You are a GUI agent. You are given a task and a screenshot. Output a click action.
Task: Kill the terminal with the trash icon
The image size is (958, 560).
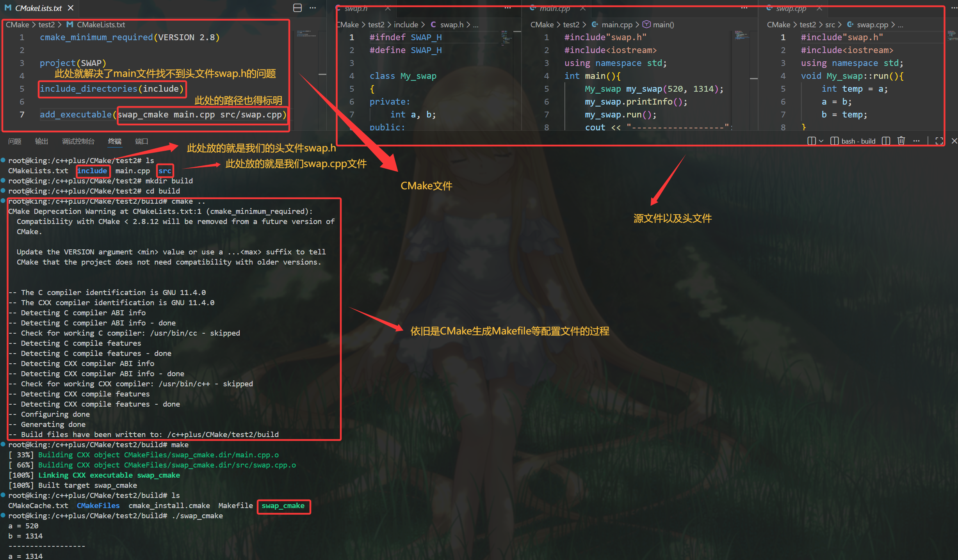tap(901, 141)
